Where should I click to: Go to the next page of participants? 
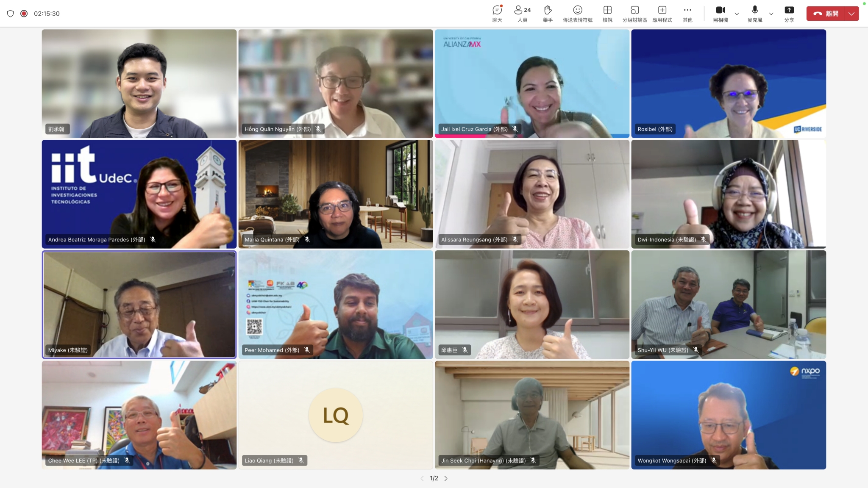click(446, 478)
